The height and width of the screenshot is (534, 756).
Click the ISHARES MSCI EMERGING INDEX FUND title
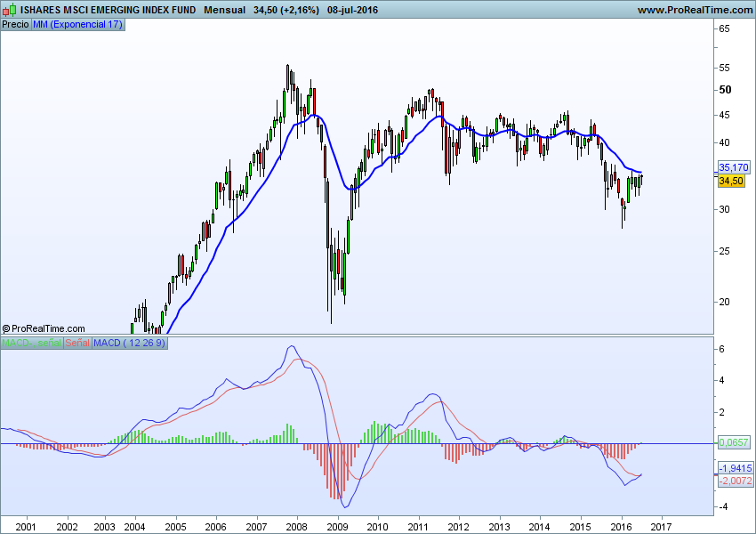(109, 10)
